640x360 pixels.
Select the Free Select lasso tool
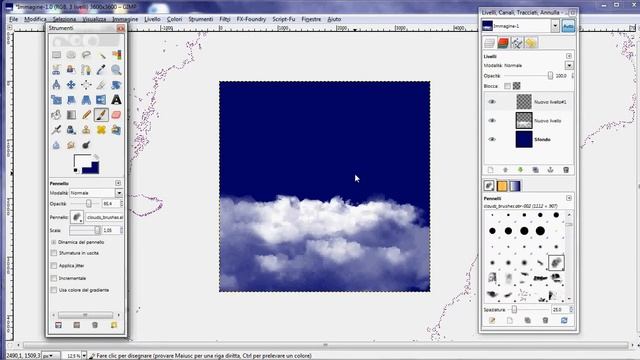point(86,55)
